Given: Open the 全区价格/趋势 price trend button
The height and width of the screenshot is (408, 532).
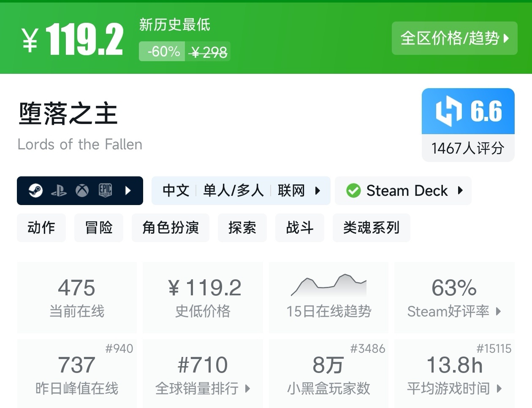Looking at the screenshot, I should [x=454, y=38].
